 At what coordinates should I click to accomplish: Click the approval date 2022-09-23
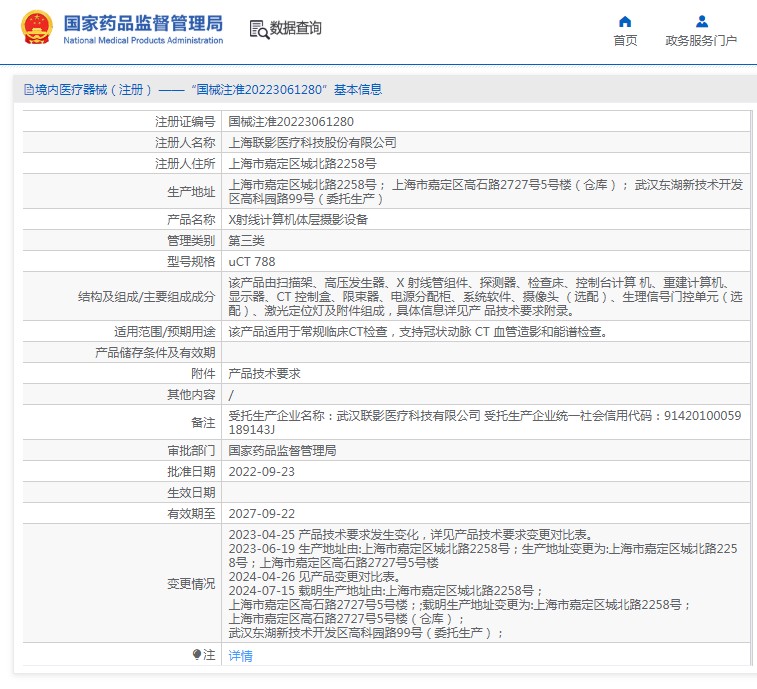(262, 471)
